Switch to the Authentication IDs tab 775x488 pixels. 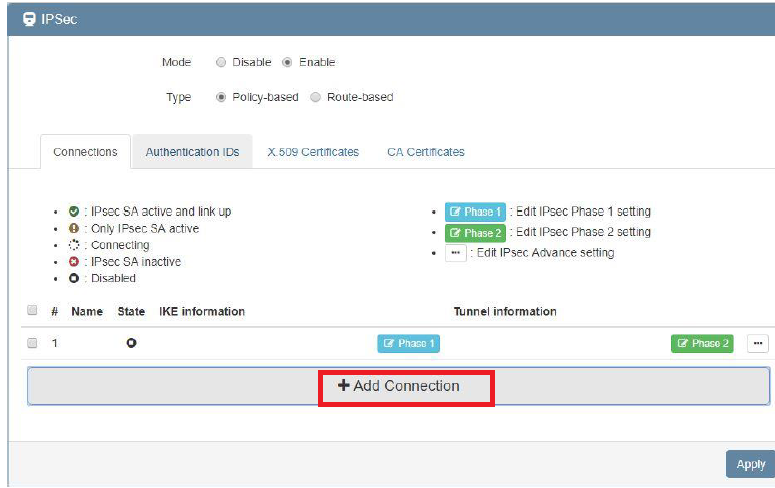pyautogui.click(x=192, y=152)
